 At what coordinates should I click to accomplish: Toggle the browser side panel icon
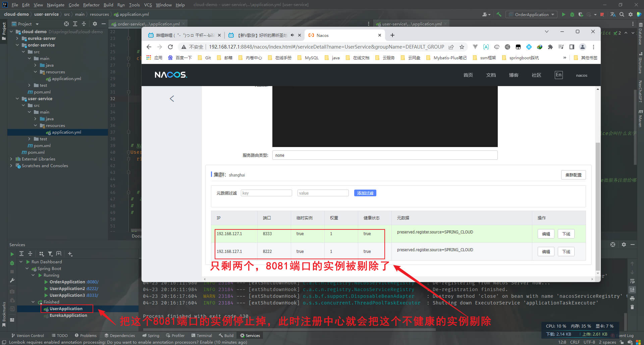tap(572, 47)
